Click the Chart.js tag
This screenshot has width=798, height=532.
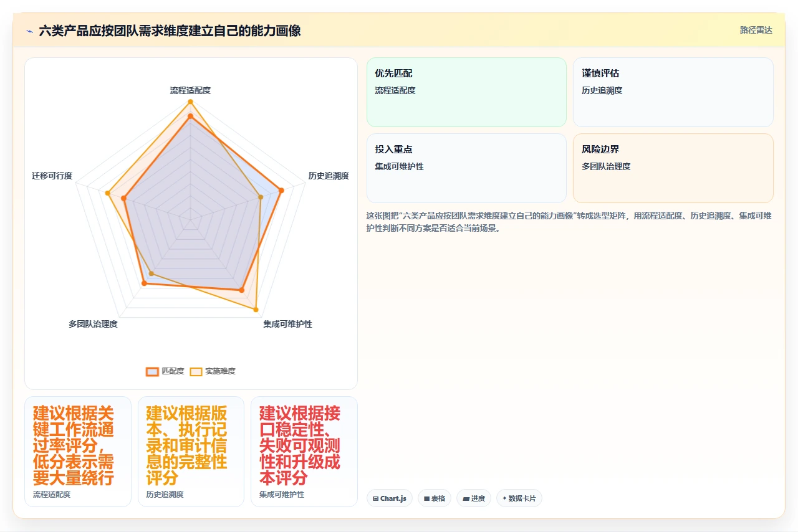390,498
